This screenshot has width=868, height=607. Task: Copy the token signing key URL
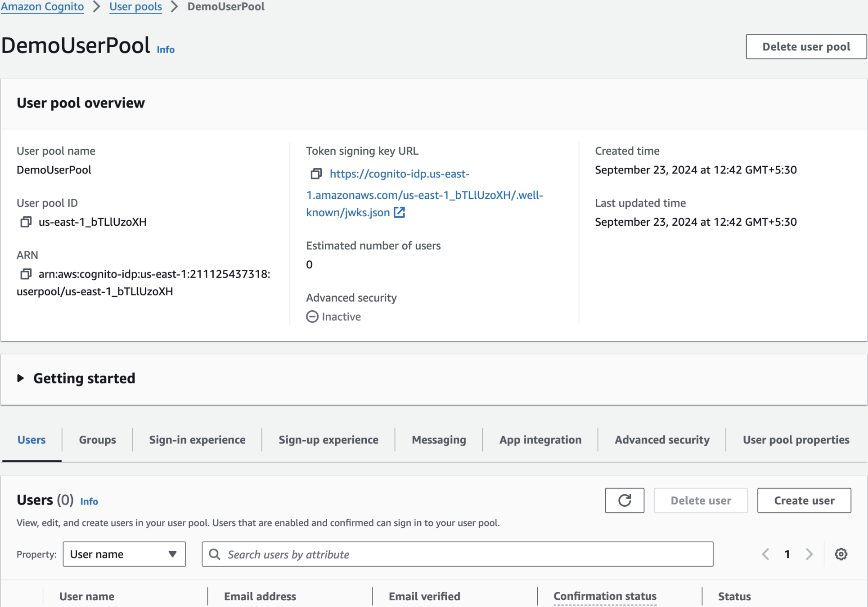[x=316, y=174]
